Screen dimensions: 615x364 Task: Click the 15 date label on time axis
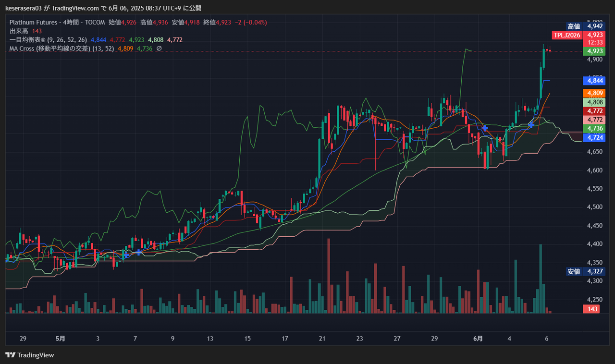(247, 339)
